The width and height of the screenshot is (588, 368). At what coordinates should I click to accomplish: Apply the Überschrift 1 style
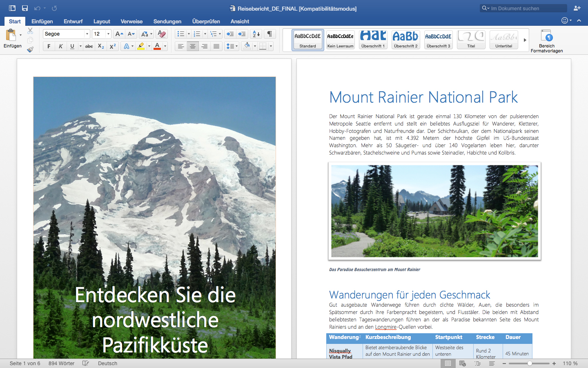tap(373, 40)
